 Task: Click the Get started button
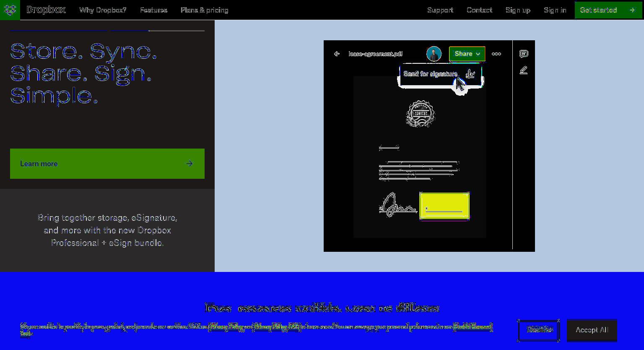click(x=608, y=10)
